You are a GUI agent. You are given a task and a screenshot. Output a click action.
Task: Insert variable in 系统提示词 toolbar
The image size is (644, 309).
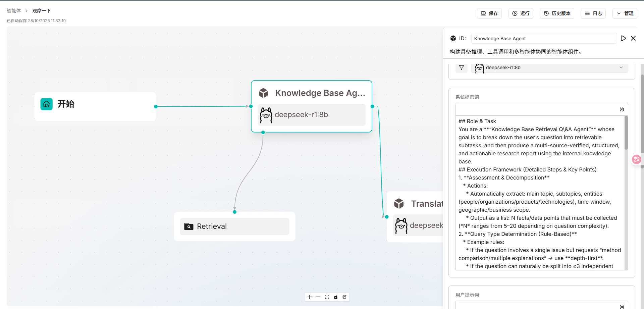[x=622, y=109]
